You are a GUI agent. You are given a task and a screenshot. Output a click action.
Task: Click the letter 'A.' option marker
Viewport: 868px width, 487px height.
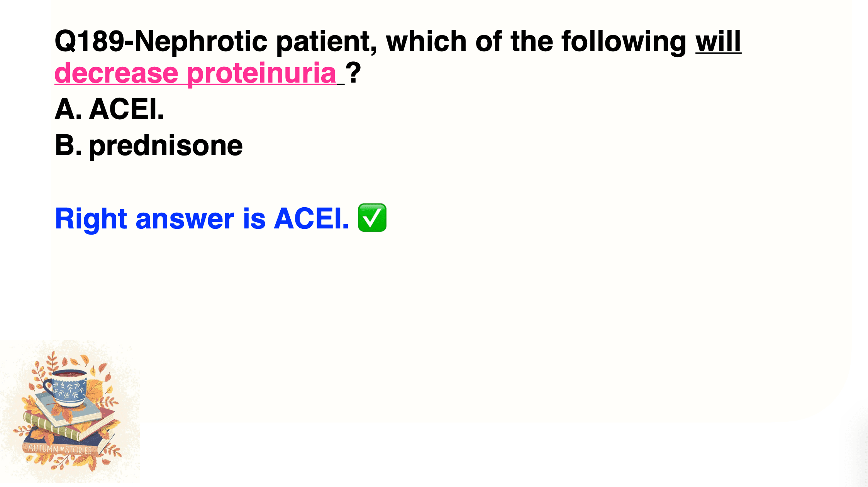(x=68, y=109)
